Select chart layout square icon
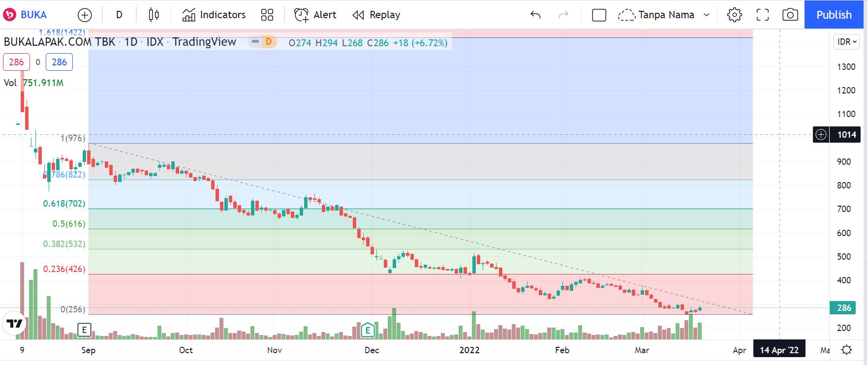Screen dimensions: 868x365 click(x=599, y=15)
